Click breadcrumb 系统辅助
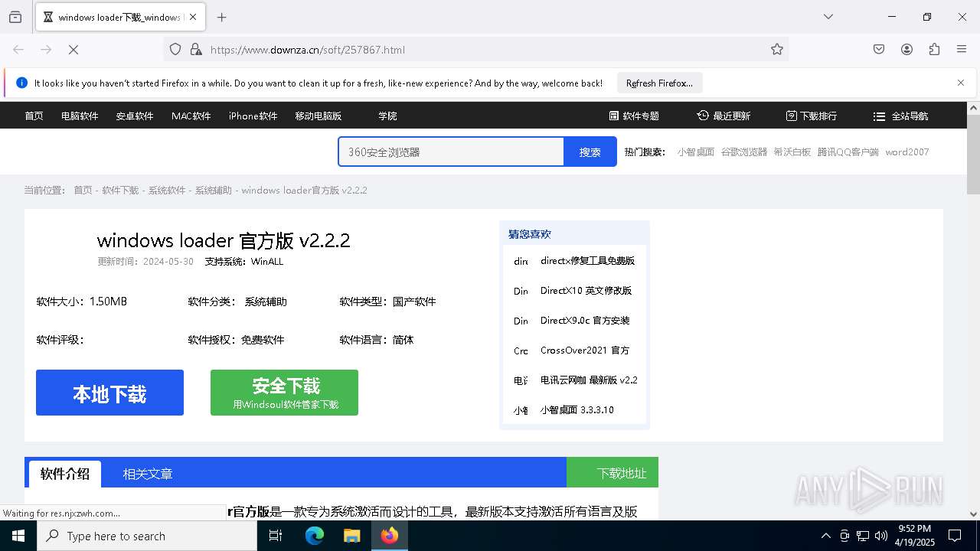 213,191
